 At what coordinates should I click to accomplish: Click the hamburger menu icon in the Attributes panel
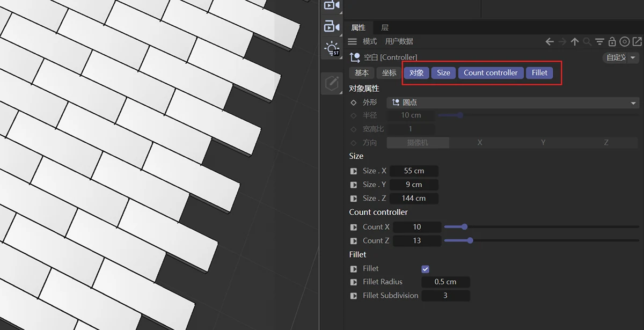(353, 41)
